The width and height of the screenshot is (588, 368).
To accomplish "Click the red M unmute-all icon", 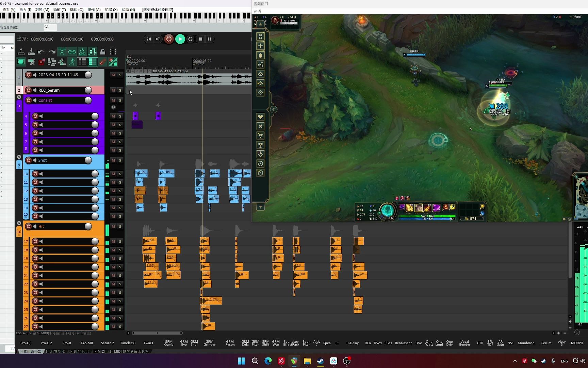I will [x=41, y=62].
